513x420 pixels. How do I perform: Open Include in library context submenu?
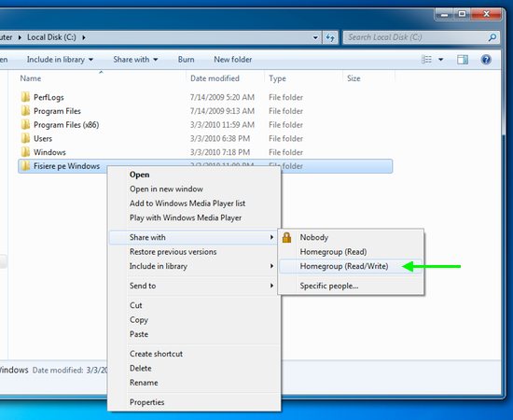coord(194,266)
